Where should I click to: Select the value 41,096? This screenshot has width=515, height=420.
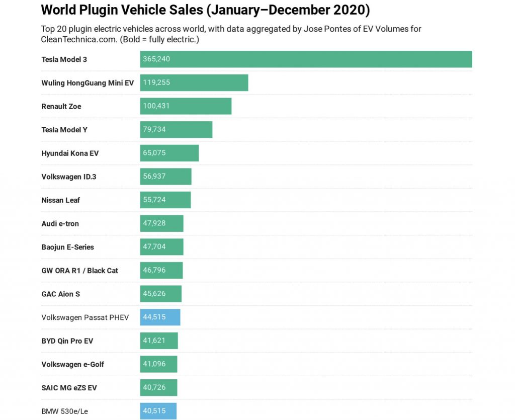tap(154, 364)
